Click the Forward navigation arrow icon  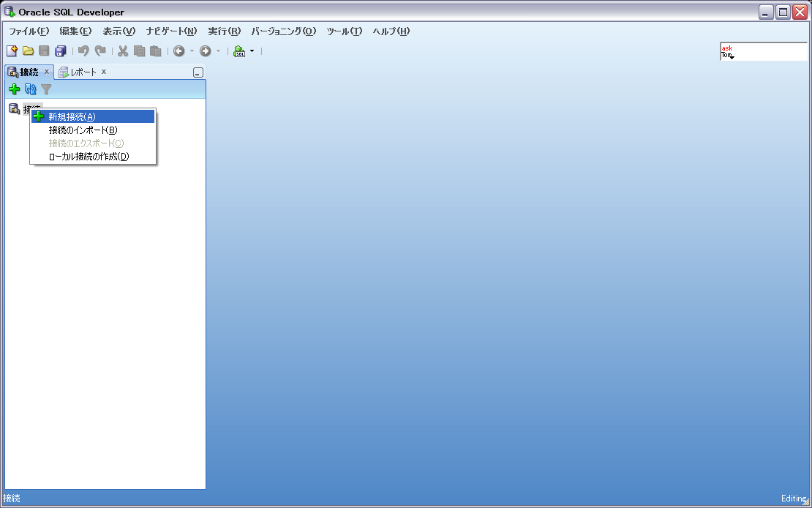205,51
